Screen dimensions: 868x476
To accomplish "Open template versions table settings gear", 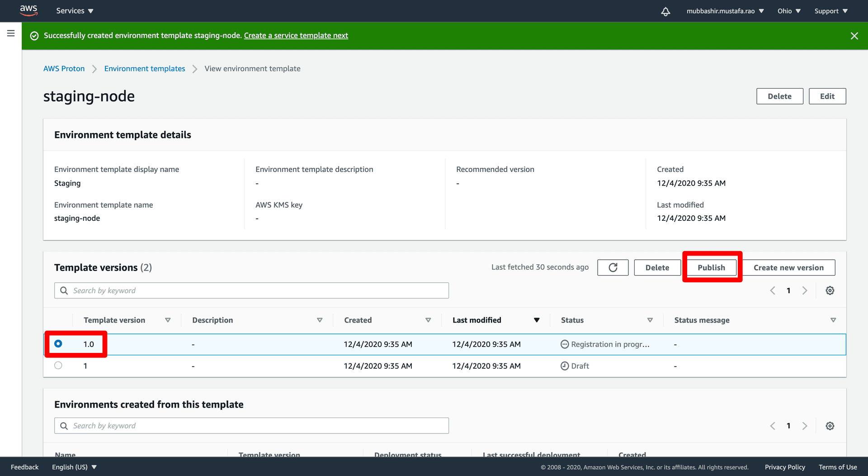I will click(830, 290).
